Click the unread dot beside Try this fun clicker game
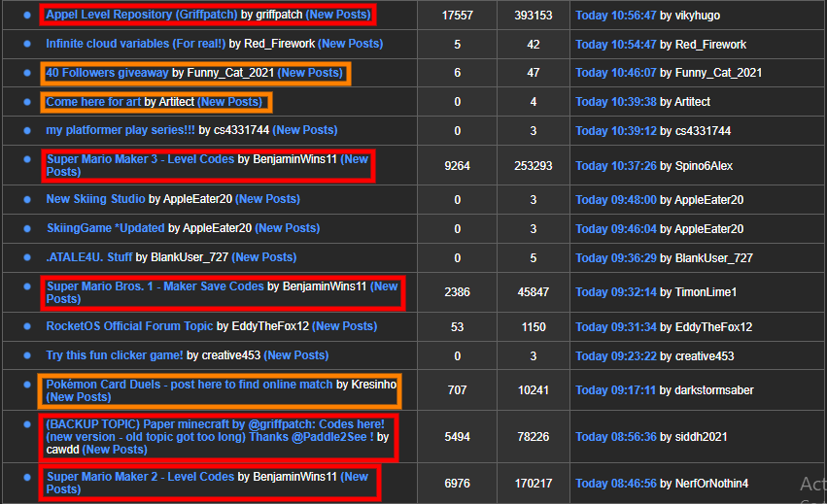The width and height of the screenshot is (827, 504). [27, 355]
